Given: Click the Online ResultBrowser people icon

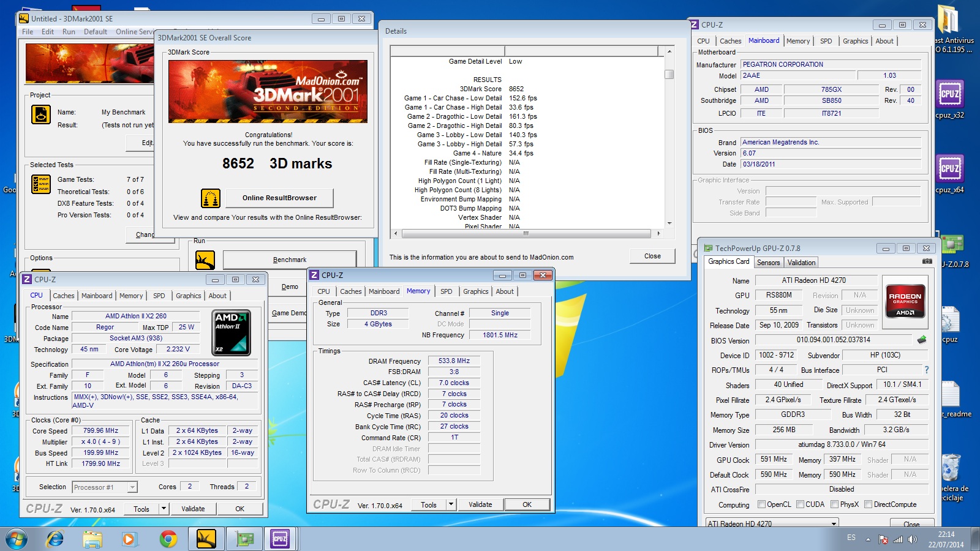Looking at the screenshot, I should (x=211, y=198).
